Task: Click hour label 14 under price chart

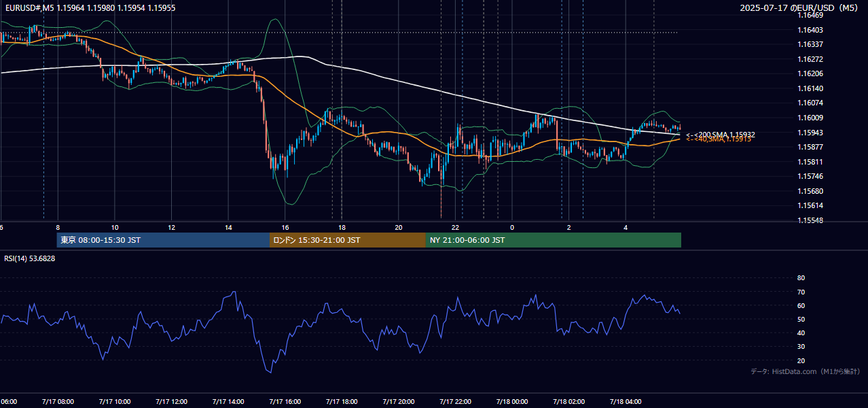Action: [x=228, y=227]
